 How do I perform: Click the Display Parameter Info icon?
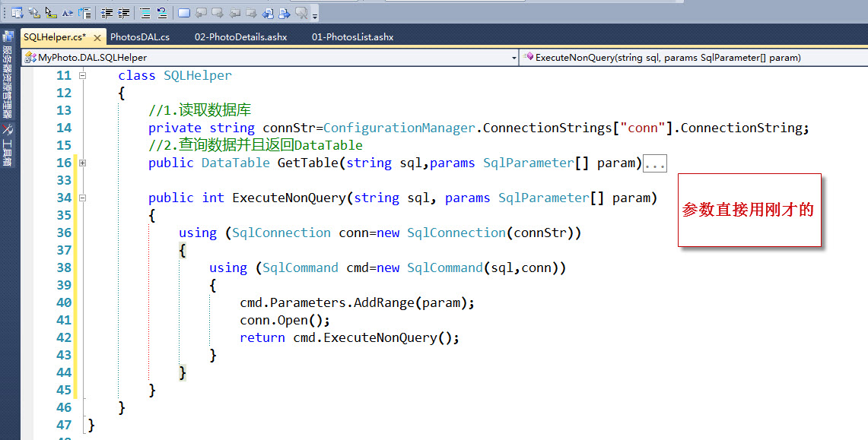32,12
